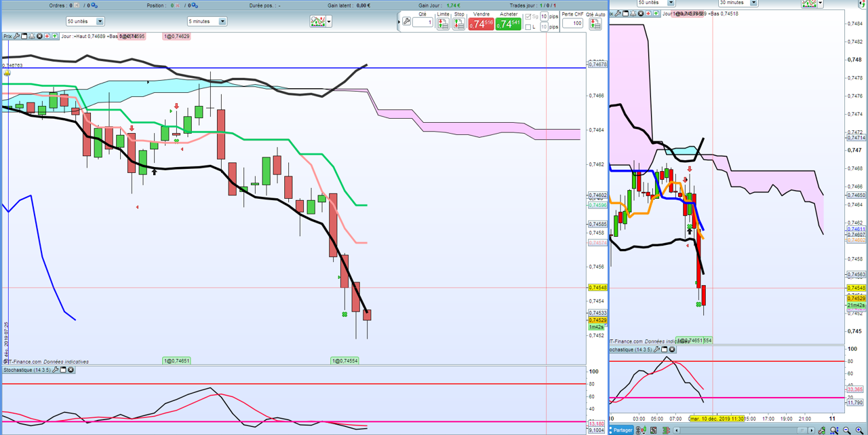868x435 pixels.
Task: Click the zoom in magnifier at bottom right
Action: 859,430
